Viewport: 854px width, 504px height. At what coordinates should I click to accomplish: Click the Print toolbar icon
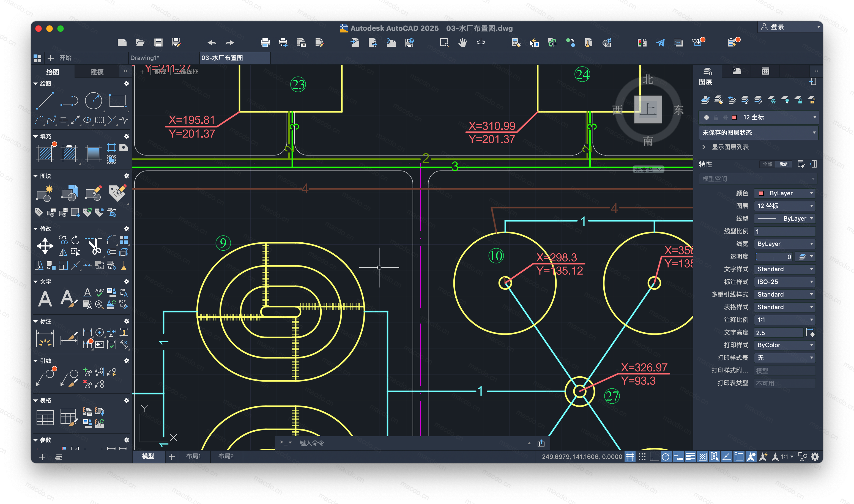265,42
